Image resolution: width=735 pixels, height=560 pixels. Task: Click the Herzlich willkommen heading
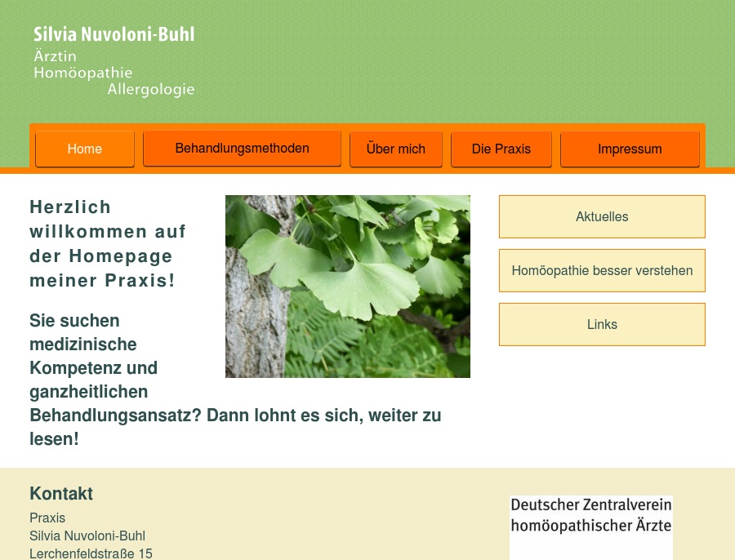pos(102,243)
